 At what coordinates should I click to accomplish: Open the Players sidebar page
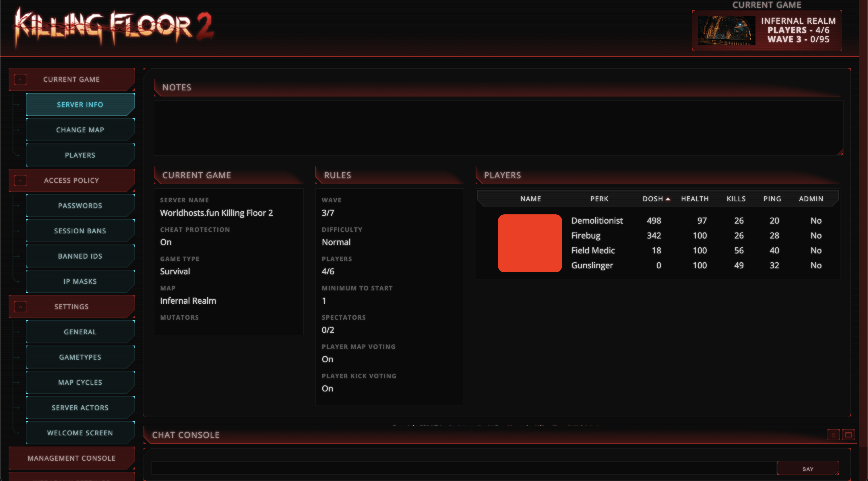(x=80, y=155)
